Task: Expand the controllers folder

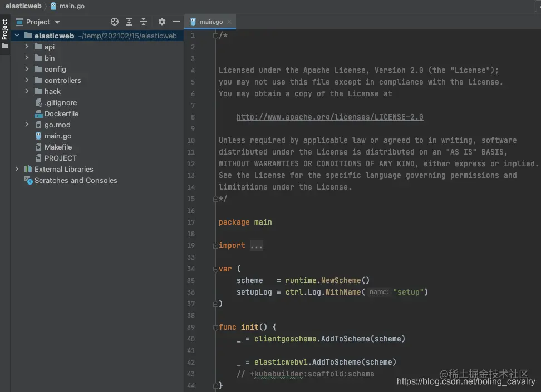Action: pos(27,80)
